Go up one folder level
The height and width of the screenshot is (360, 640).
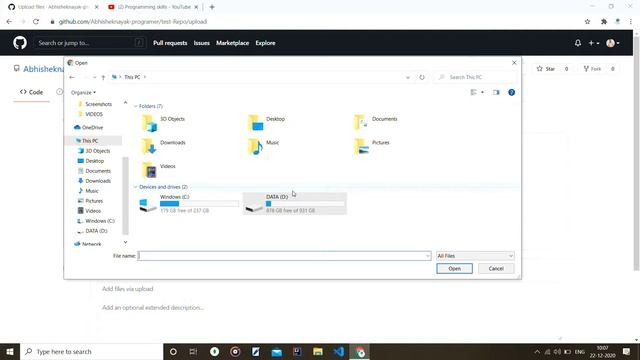tap(103, 77)
